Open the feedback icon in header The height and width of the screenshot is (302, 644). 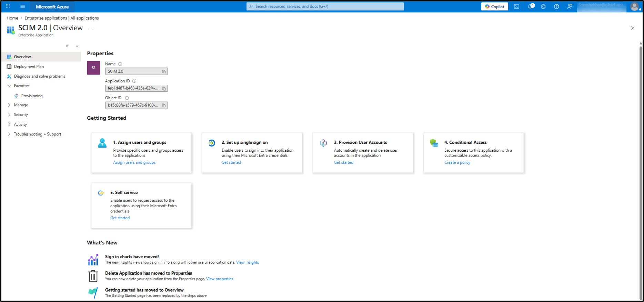(x=570, y=7)
